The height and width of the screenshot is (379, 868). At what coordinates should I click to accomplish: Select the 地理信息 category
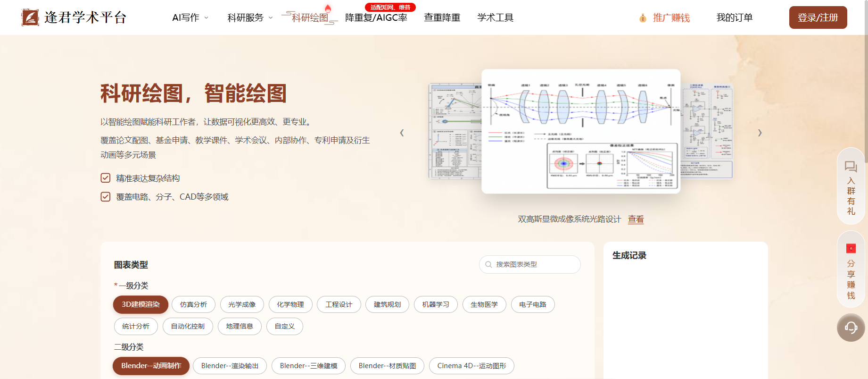point(240,326)
